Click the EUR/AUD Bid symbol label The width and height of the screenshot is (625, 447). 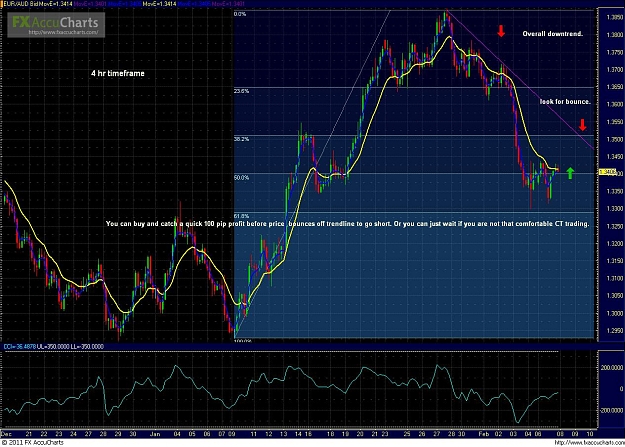click(20, 4)
